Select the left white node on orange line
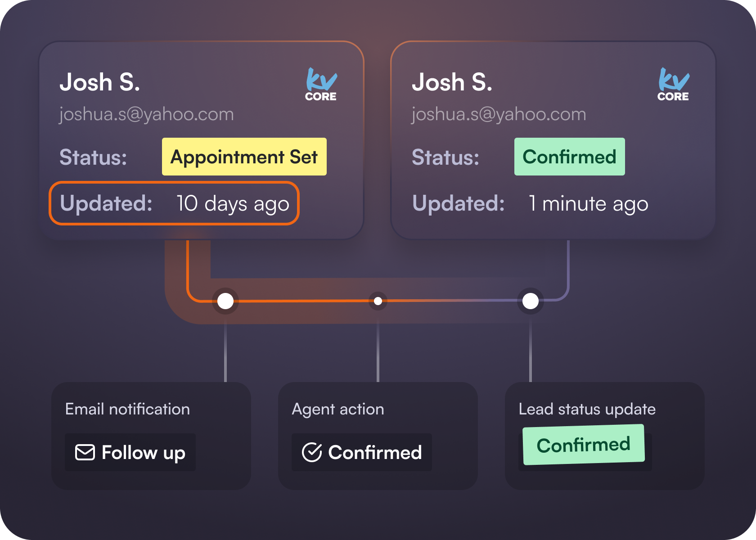756x540 pixels. click(225, 301)
